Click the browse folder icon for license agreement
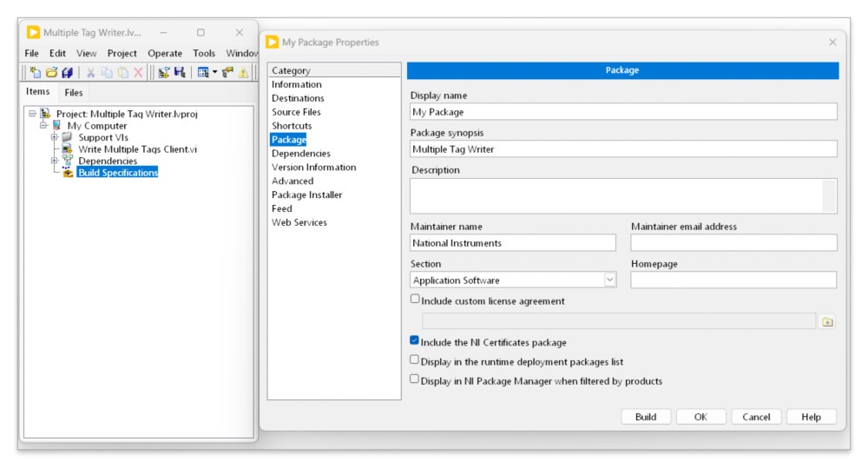Image resolution: width=868 pixels, height=468 pixels. tap(827, 322)
